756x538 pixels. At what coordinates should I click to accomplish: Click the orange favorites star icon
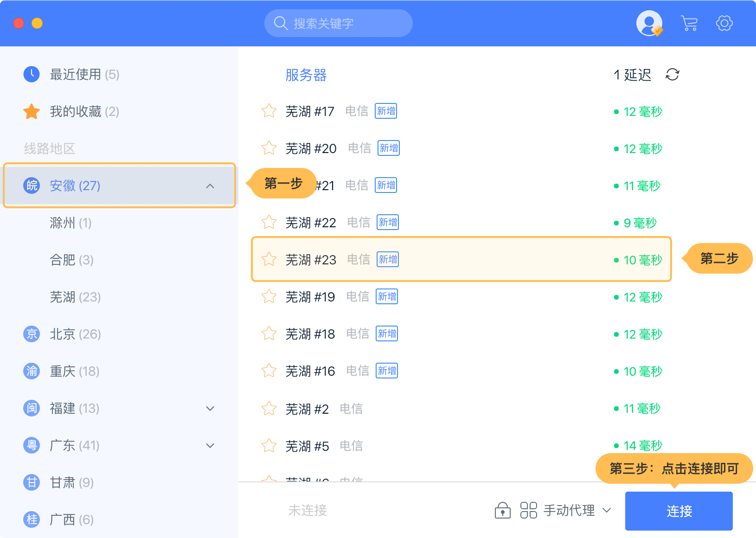coord(32,111)
